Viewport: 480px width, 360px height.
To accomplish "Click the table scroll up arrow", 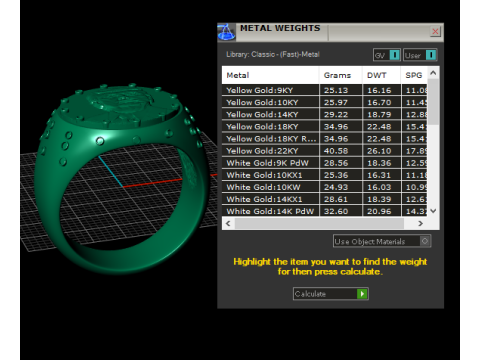I will coord(433,73).
